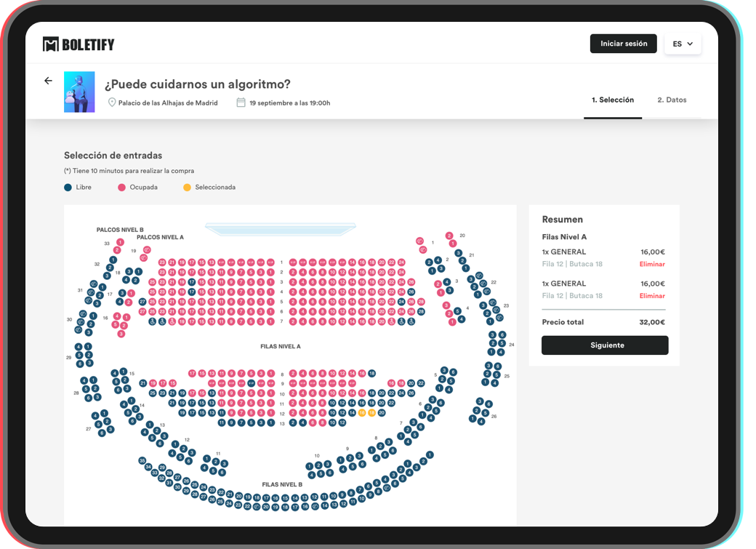Click the location pin icon near Palacio

tap(112, 103)
